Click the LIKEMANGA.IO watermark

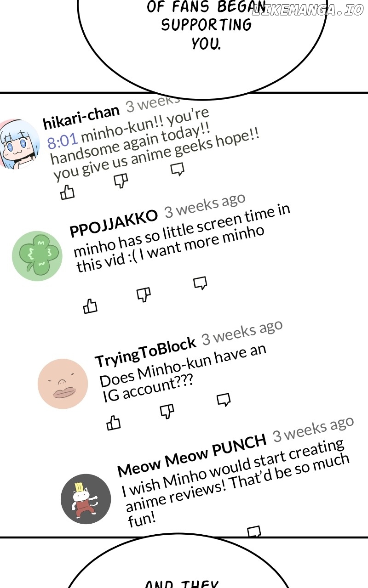(x=307, y=11)
